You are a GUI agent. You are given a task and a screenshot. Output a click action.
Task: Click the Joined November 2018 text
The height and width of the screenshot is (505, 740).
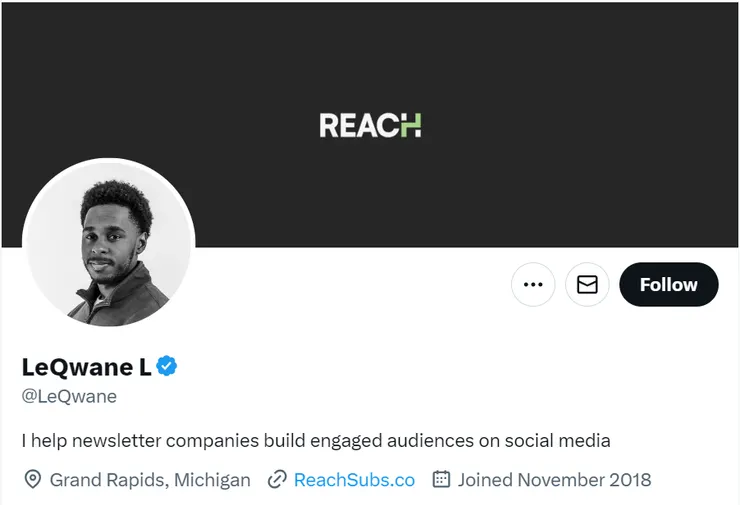554,480
